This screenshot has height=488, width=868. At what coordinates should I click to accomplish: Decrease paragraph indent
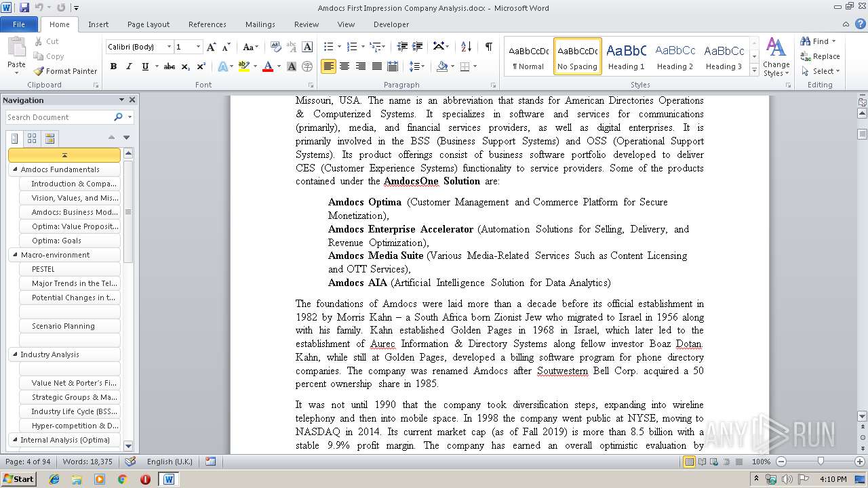(402, 47)
